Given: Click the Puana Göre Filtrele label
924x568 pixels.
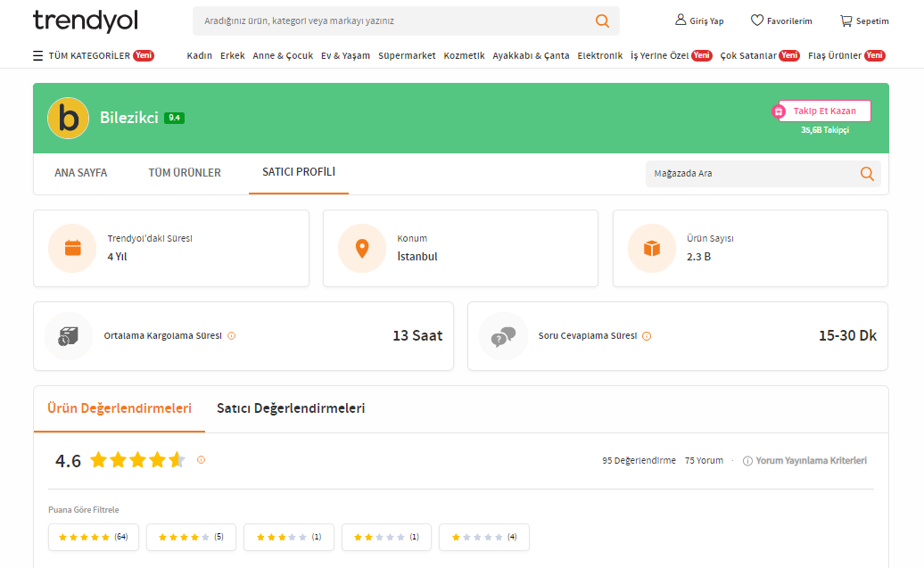Looking at the screenshot, I should pos(84,510).
